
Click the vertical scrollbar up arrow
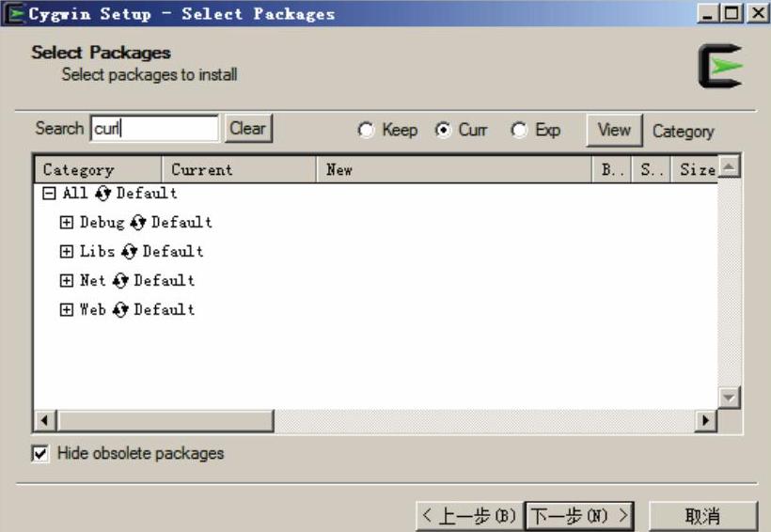pos(729,166)
